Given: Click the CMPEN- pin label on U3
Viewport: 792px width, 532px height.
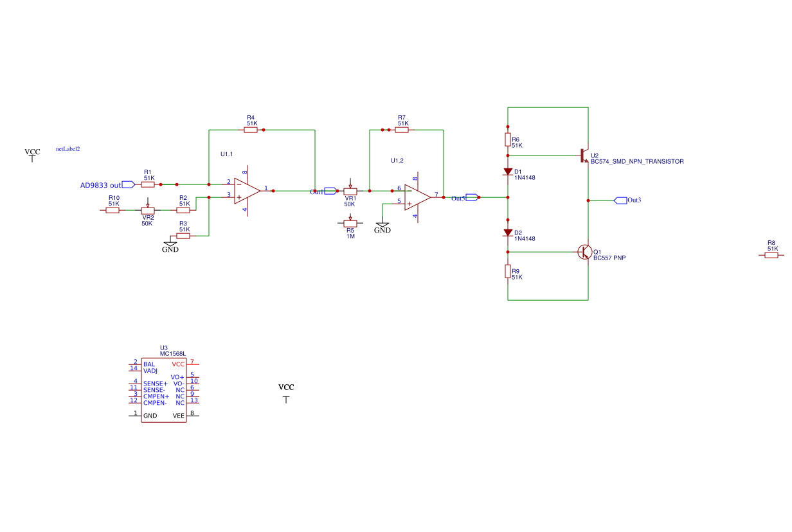Looking at the screenshot, I should (x=155, y=403).
